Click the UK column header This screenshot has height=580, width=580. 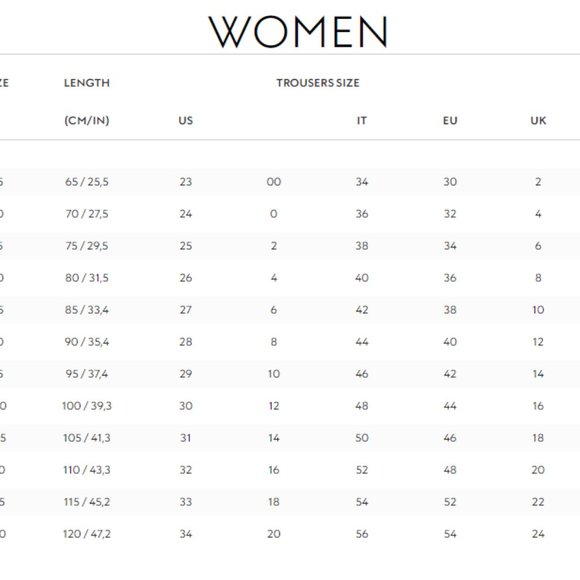[x=538, y=121]
